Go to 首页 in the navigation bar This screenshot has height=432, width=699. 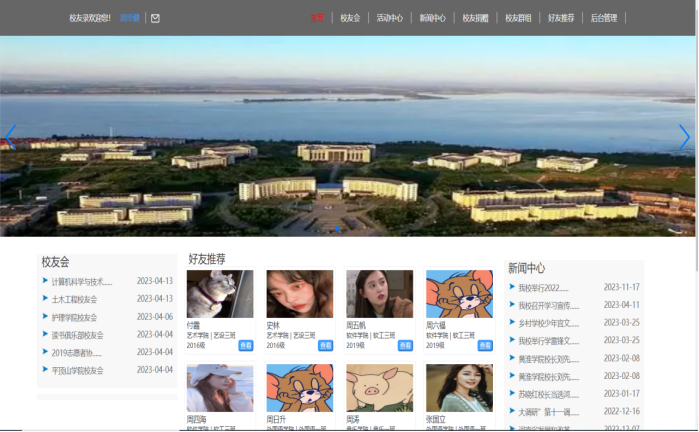[x=317, y=18]
